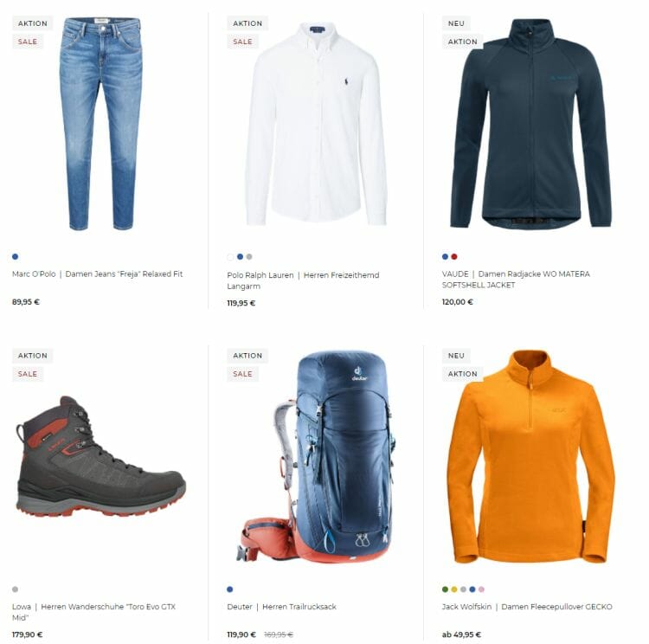Open Damen Jeans "Freja" Relaxed Fit link
The image size is (649, 644).
point(124,274)
